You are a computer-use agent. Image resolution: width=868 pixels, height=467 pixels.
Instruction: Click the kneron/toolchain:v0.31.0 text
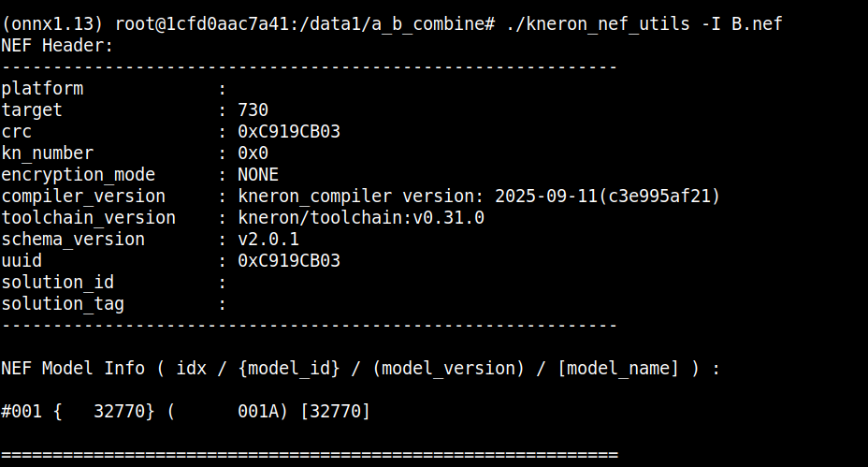pyautogui.click(x=361, y=218)
